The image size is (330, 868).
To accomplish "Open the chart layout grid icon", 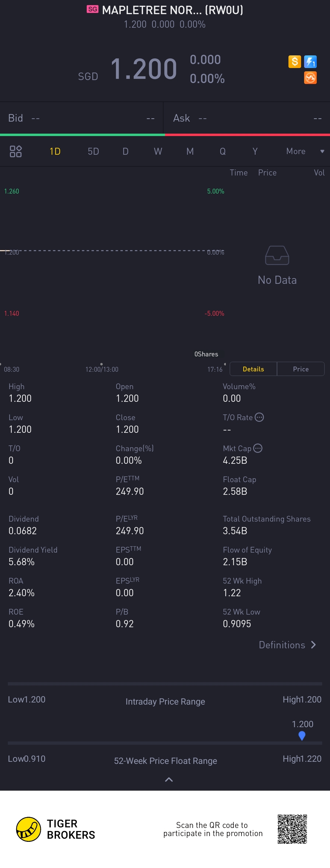I will coord(15,151).
